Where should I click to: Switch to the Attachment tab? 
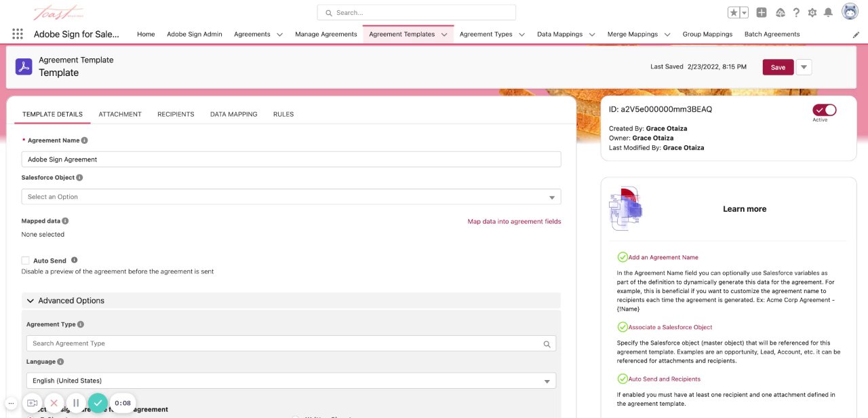tap(120, 114)
